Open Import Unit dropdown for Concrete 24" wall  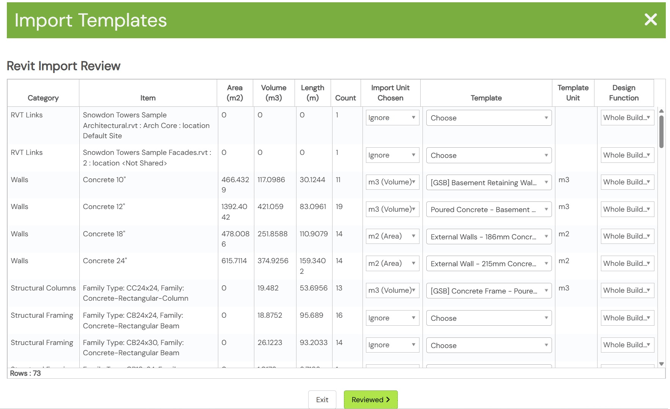pyautogui.click(x=392, y=263)
